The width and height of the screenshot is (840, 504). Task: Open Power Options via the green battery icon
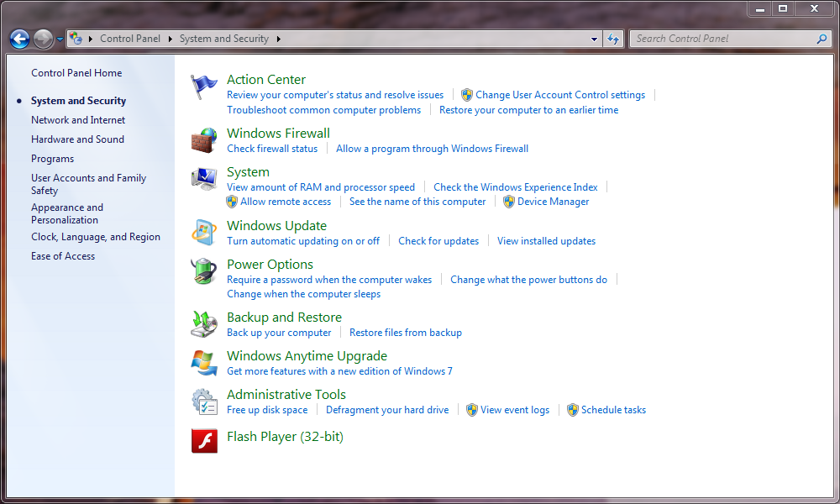[204, 271]
